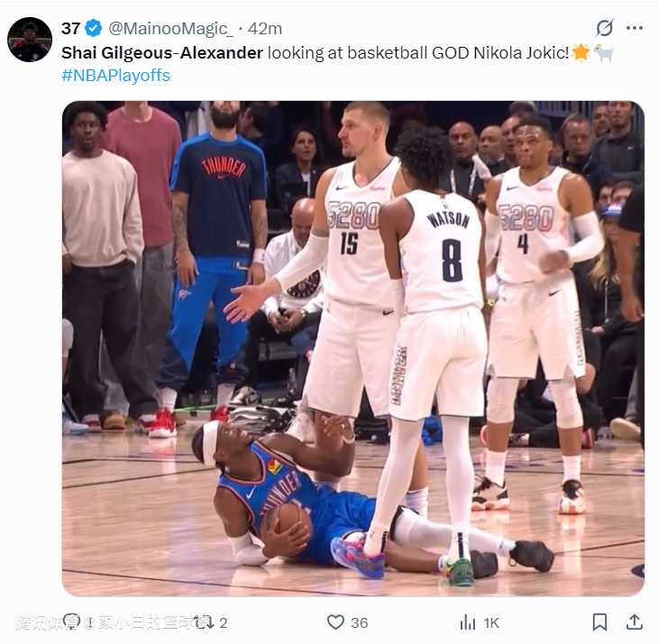This screenshot has height=644, width=658.
Task: Like the post with the heart icon
Action: tap(335, 621)
